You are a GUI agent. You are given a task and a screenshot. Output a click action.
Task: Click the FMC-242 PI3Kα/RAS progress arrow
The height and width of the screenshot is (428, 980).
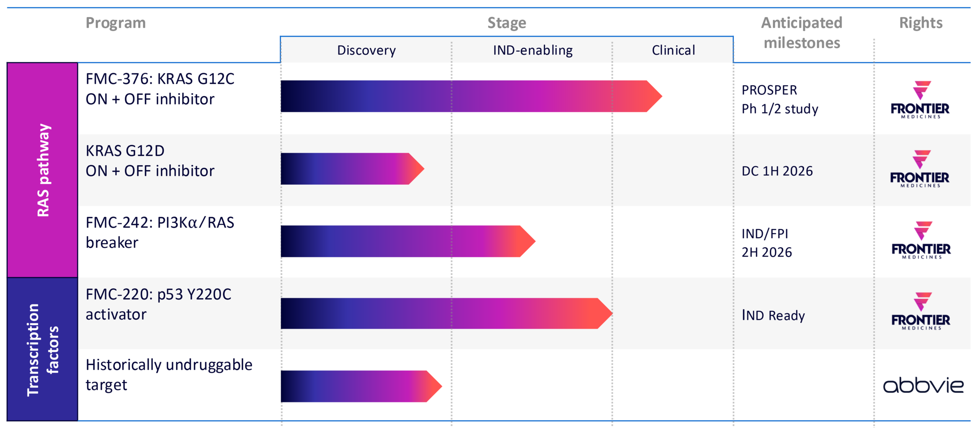click(408, 241)
